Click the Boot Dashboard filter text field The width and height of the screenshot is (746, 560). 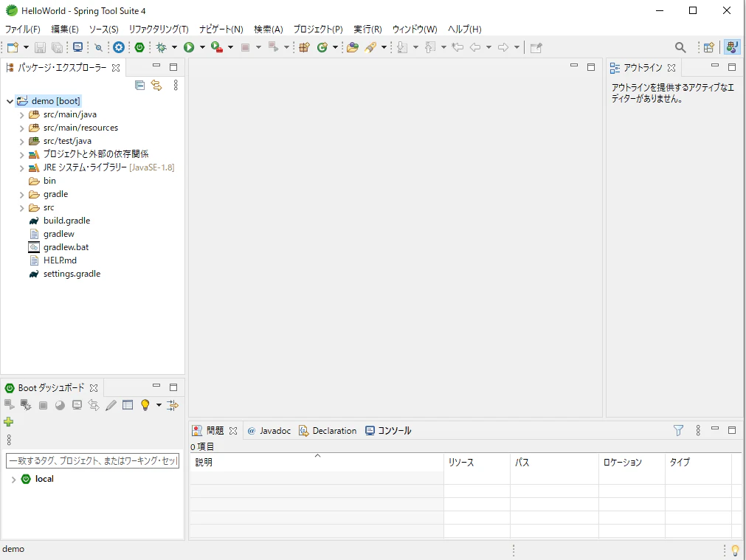[93, 460]
